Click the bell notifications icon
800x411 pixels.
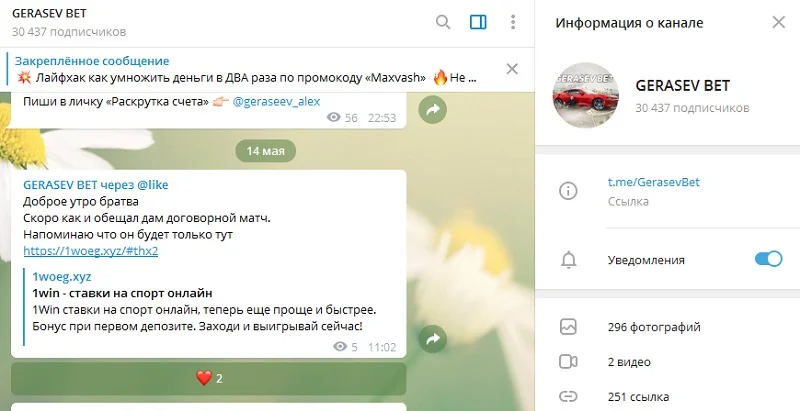[x=568, y=260]
